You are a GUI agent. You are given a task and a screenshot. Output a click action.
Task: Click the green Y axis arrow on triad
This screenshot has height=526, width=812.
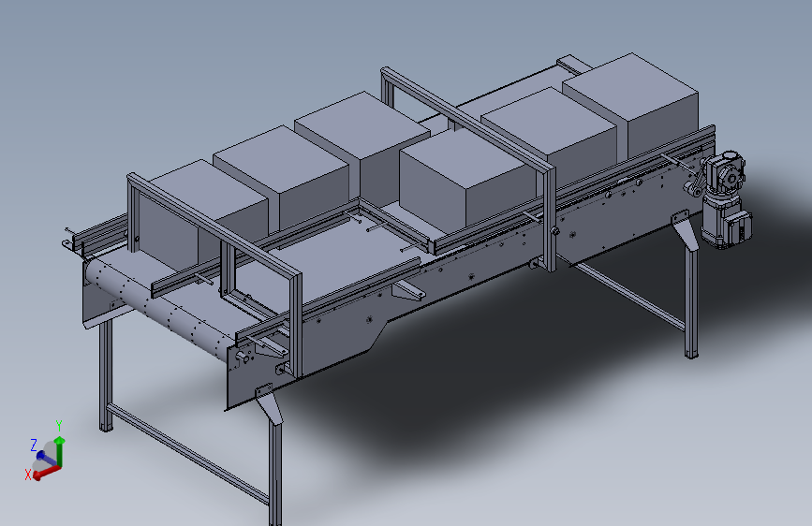click(60, 451)
